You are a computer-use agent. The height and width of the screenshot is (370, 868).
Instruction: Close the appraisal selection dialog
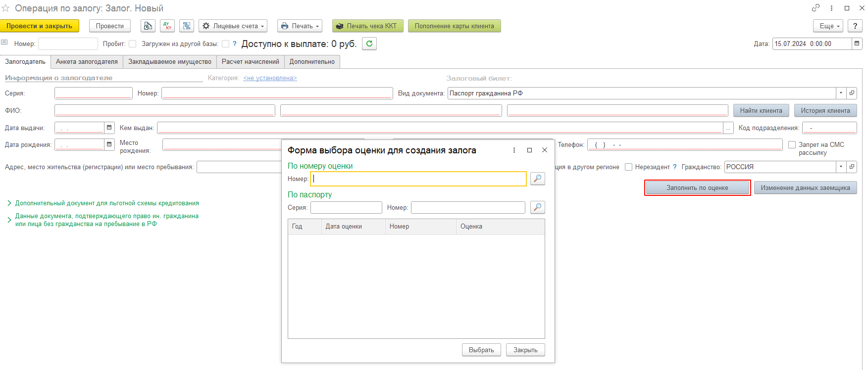545,150
